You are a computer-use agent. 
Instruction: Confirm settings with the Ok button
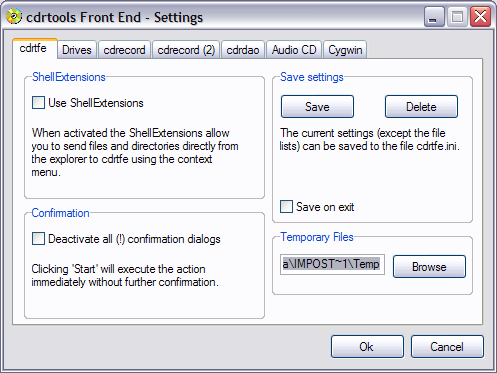(367, 347)
